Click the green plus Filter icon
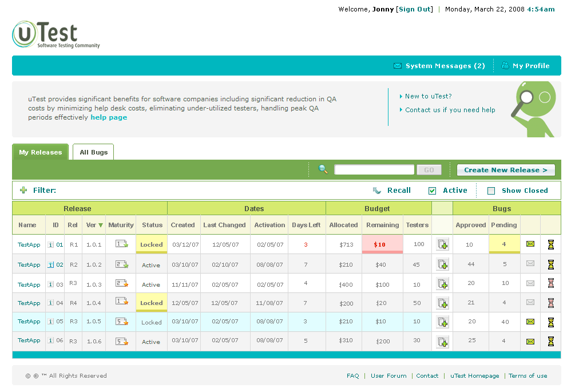The image size is (567, 392). 23,190
